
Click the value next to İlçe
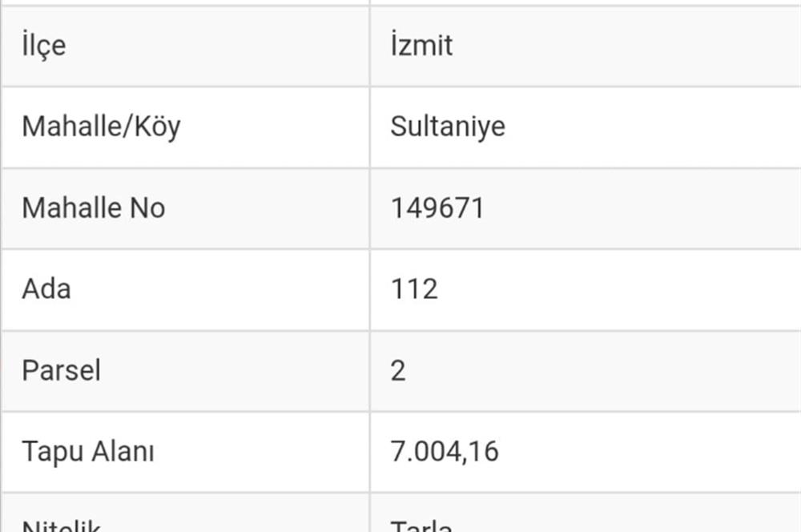tap(421, 45)
